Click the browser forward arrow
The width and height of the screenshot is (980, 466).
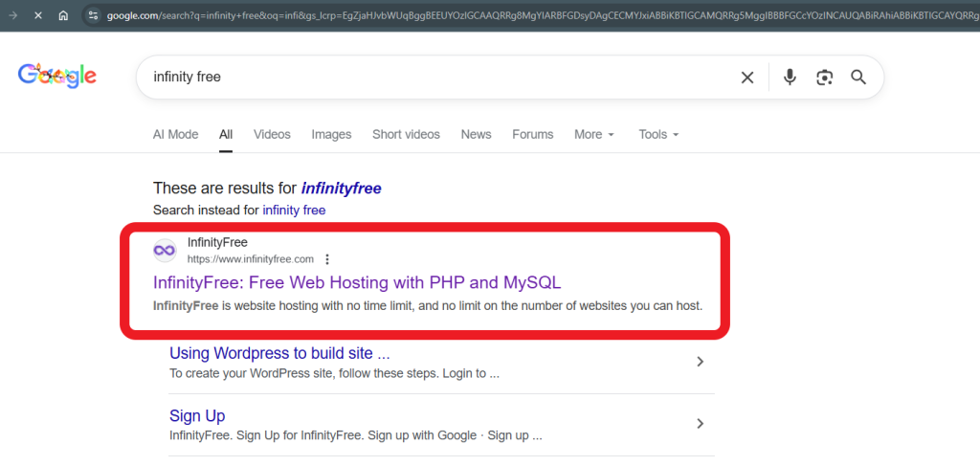tap(11, 15)
